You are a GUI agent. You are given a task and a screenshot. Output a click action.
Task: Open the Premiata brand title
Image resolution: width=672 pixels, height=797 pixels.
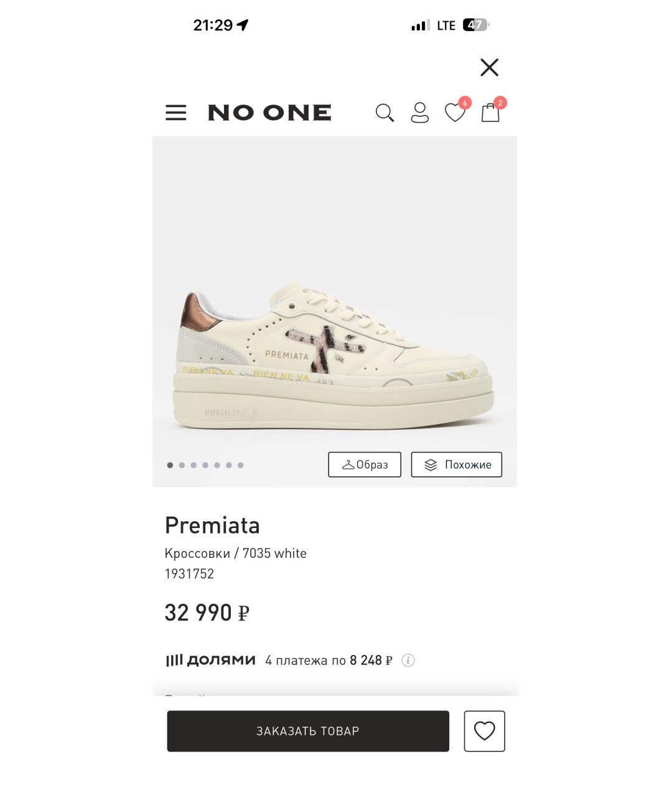(x=212, y=526)
